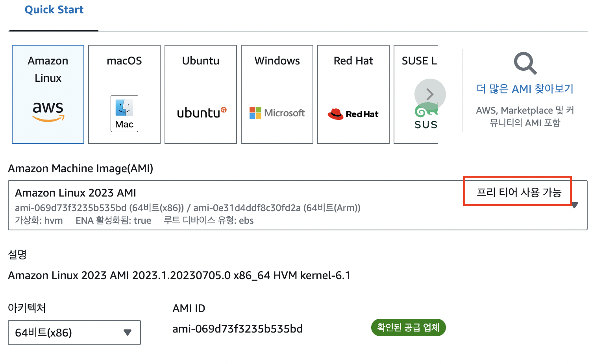Click the 확인된 공급 업체 badge

pos(408,327)
